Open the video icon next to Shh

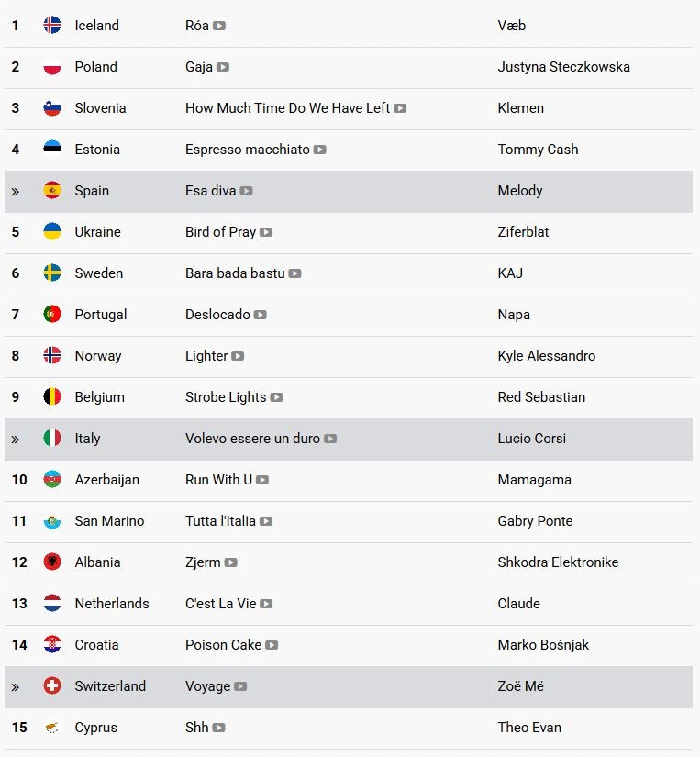[x=218, y=728]
